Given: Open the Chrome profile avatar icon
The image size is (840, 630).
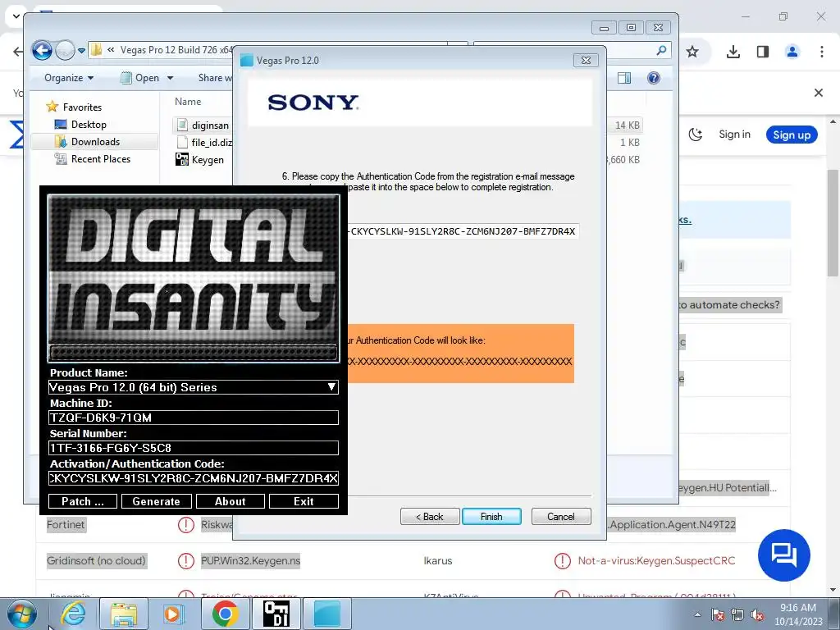Looking at the screenshot, I should click(792, 52).
